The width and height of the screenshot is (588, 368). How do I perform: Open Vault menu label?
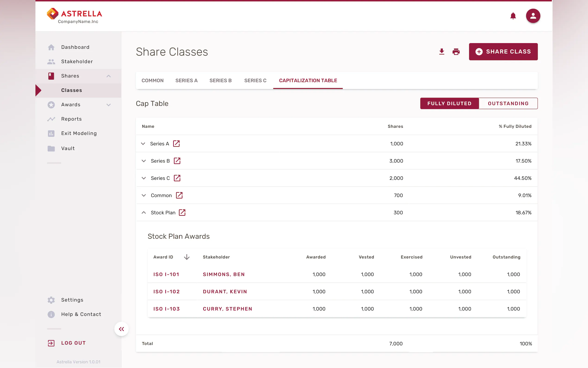[x=68, y=149]
